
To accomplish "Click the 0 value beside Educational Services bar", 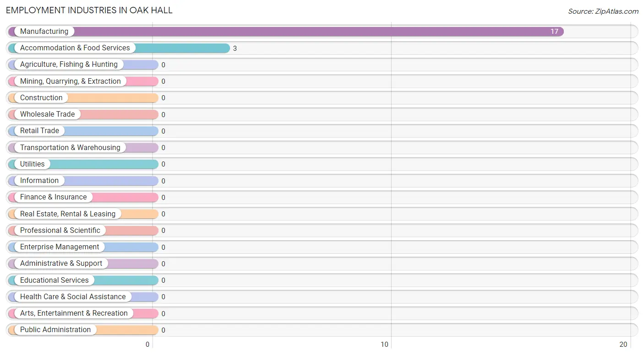I will tap(163, 280).
